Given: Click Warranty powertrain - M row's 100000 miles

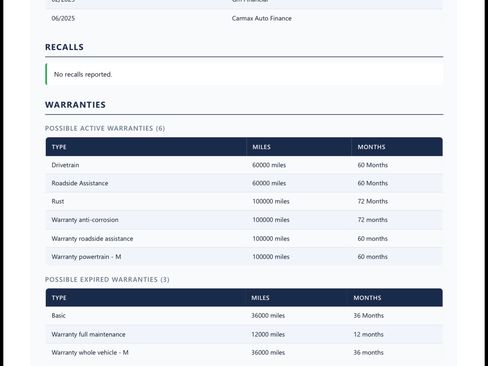Looking at the screenshot, I should 271,257.
